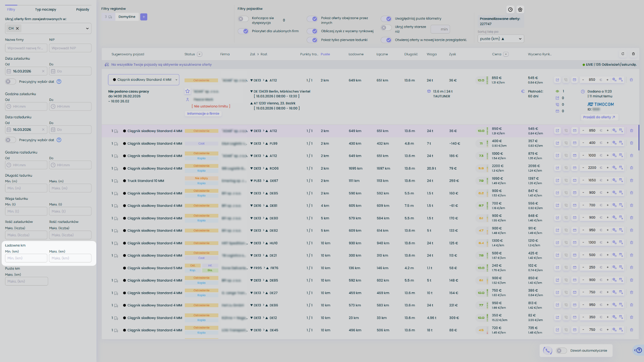Switch to the Pojazdy tab
This screenshot has height=362, width=644.
83,9
